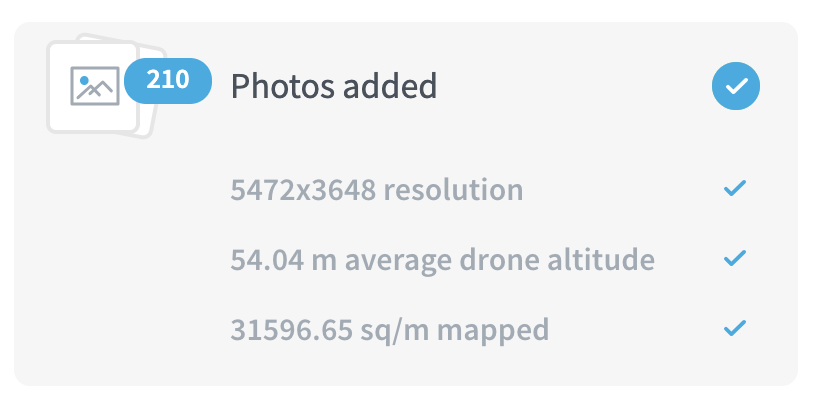Screen dimensions: 824x406
Task: Click the blue circle checkmark beside Photos added
Action: (736, 86)
